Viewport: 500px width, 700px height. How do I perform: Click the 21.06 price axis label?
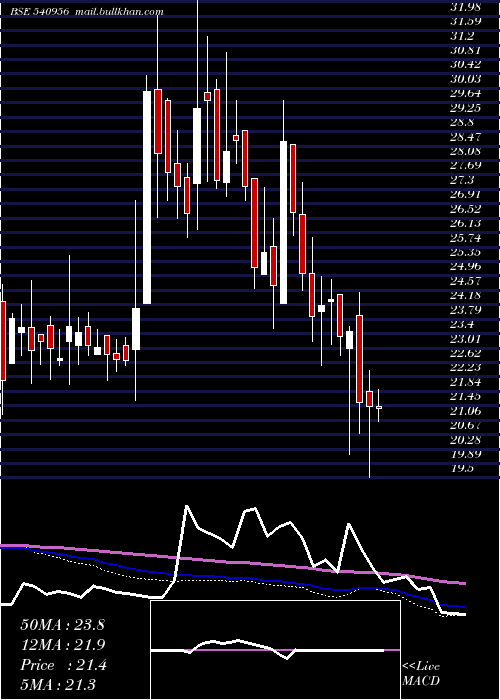coord(466,411)
